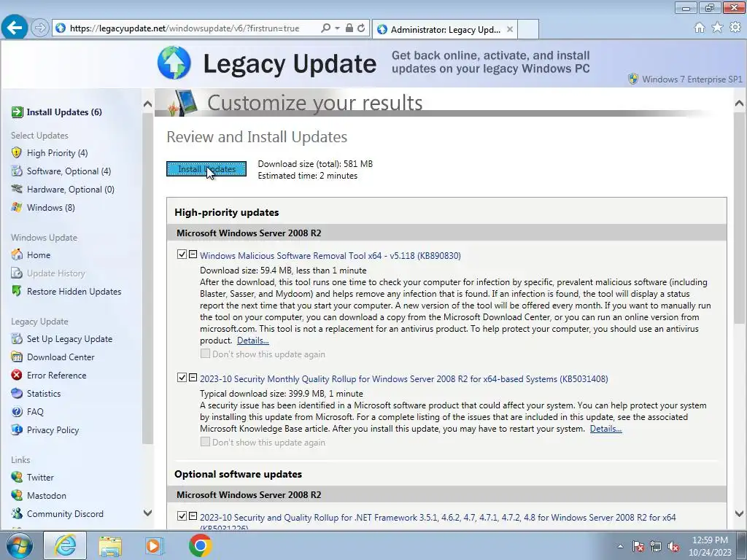Click the High Priority shield icon
The image size is (747, 560).
click(x=17, y=153)
